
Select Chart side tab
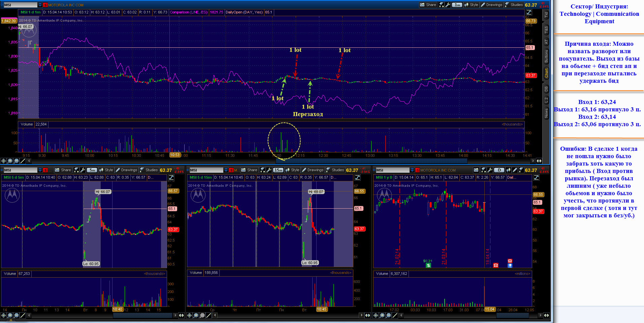point(546,73)
